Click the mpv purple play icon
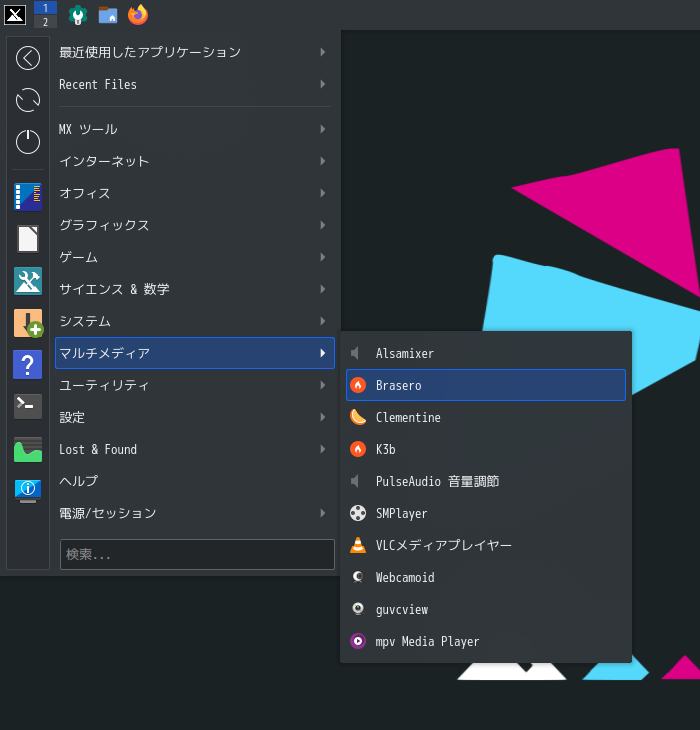Viewport: 700px width, 730px height. click(x=358, y=641)
